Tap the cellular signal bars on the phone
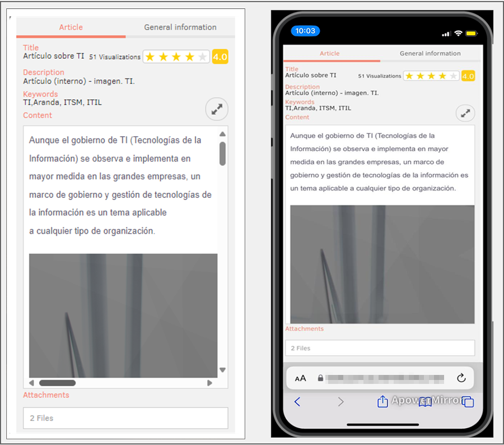 [x=446, y=34]
